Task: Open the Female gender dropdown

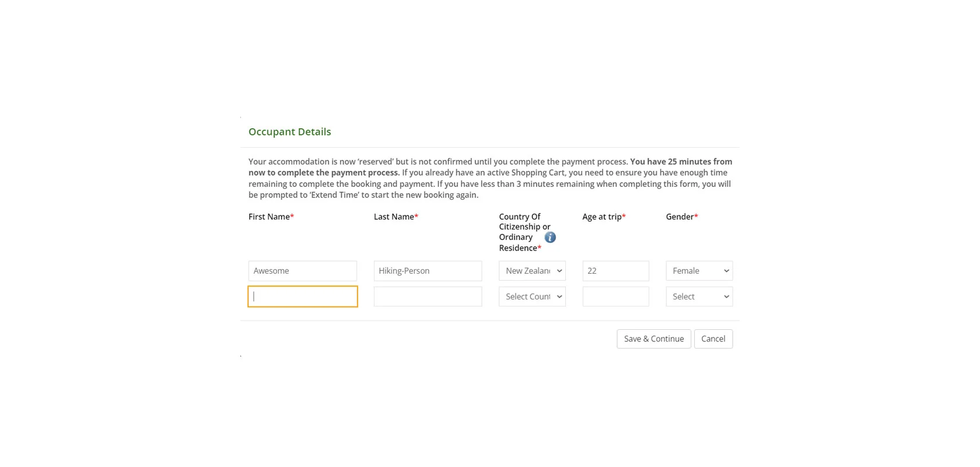Action: tap(699, 271)
